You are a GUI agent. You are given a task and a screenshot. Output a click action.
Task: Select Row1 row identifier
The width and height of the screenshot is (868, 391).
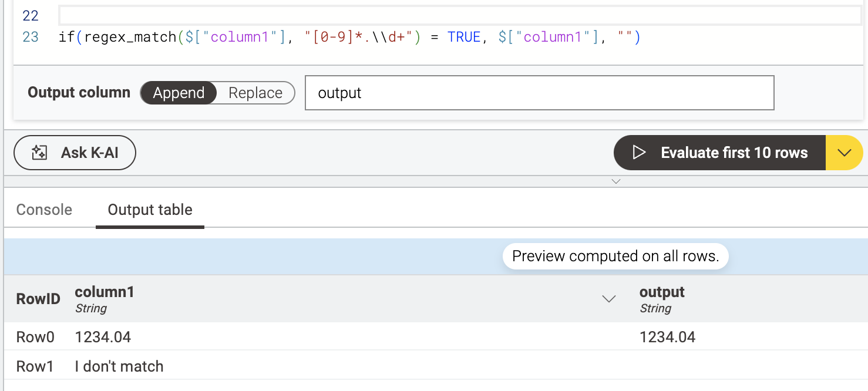35,366
